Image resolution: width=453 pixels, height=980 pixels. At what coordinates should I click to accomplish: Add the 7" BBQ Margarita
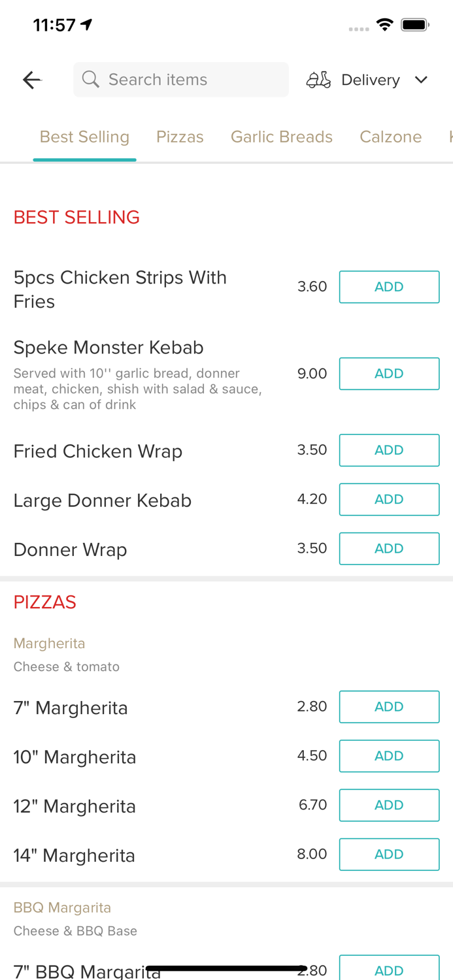pyautogui.click(x=389, y=970)
